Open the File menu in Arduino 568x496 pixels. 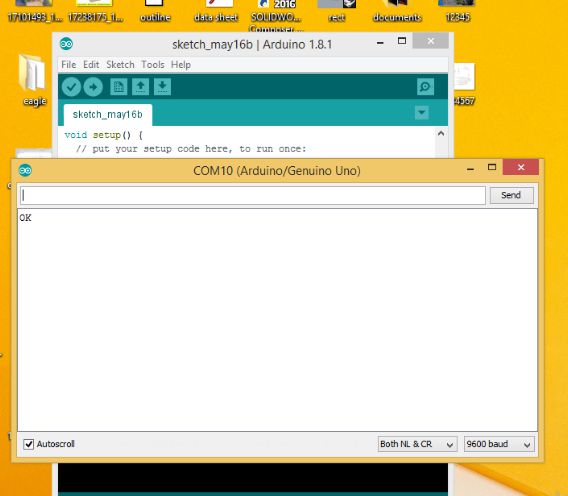tap(68, 64)
